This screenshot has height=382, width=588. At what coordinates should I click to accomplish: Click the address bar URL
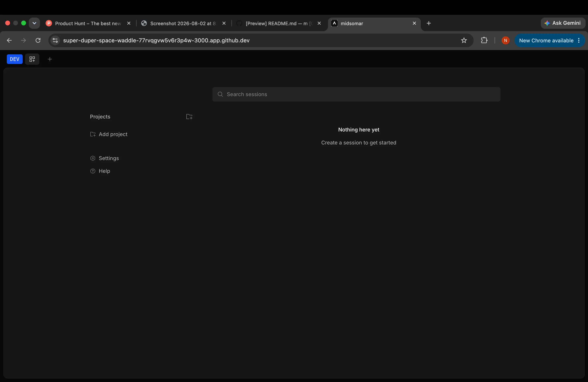click(156, 41)
